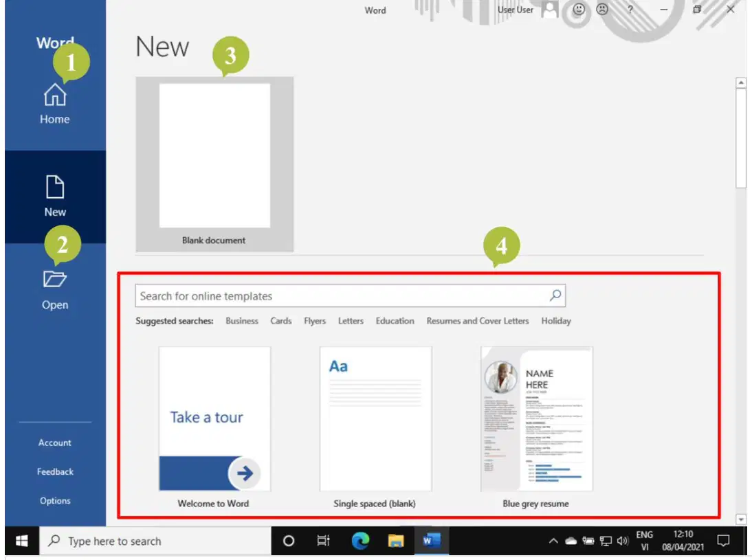The height and width of the screenshot is (560, 752).
Task: Click the vertical scrollbar thumb
Action: click(741, 138)
